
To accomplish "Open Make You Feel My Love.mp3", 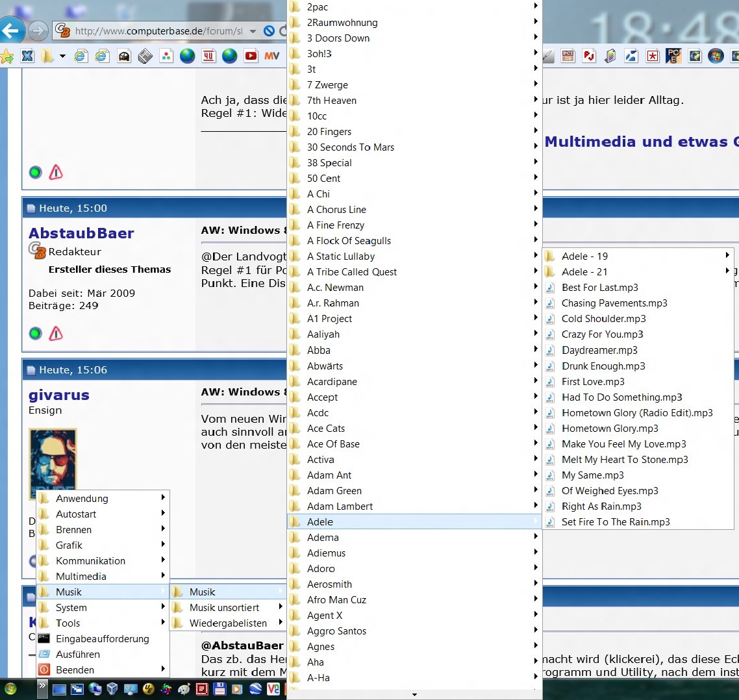I will [638, 444].
